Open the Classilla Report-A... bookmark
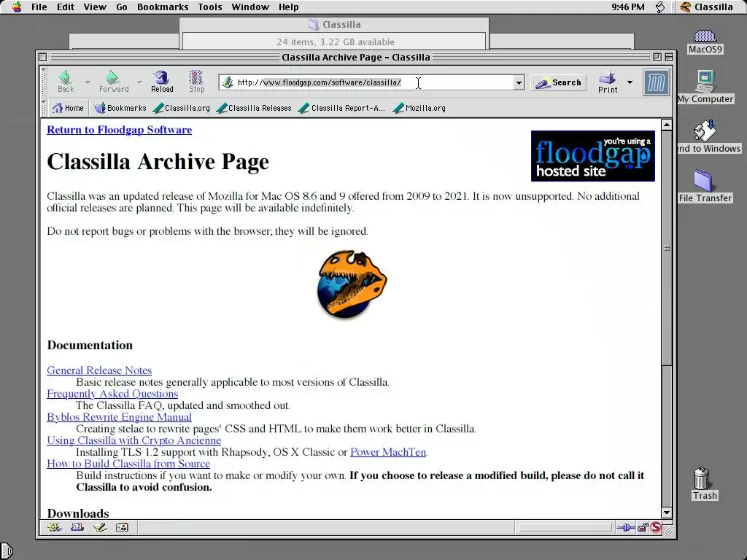The image size is (747, 560). (341, 108)
